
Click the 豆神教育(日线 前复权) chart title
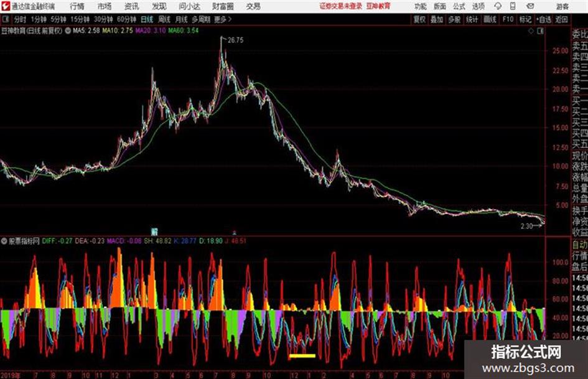coord(32,30)
